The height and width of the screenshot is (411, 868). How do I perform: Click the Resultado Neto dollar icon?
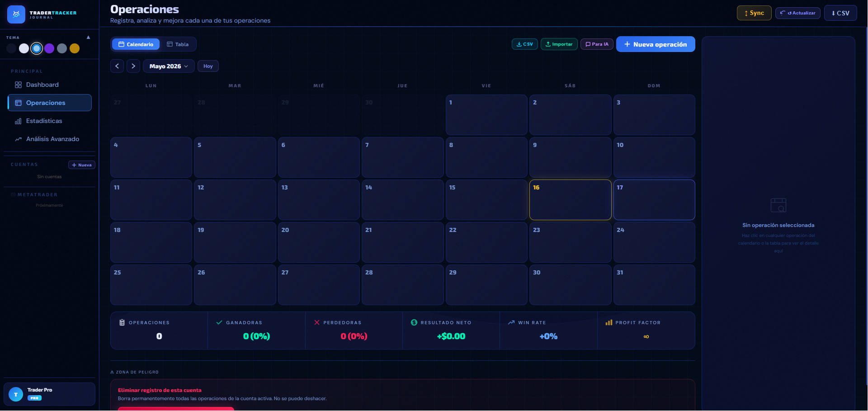[414, 322]
